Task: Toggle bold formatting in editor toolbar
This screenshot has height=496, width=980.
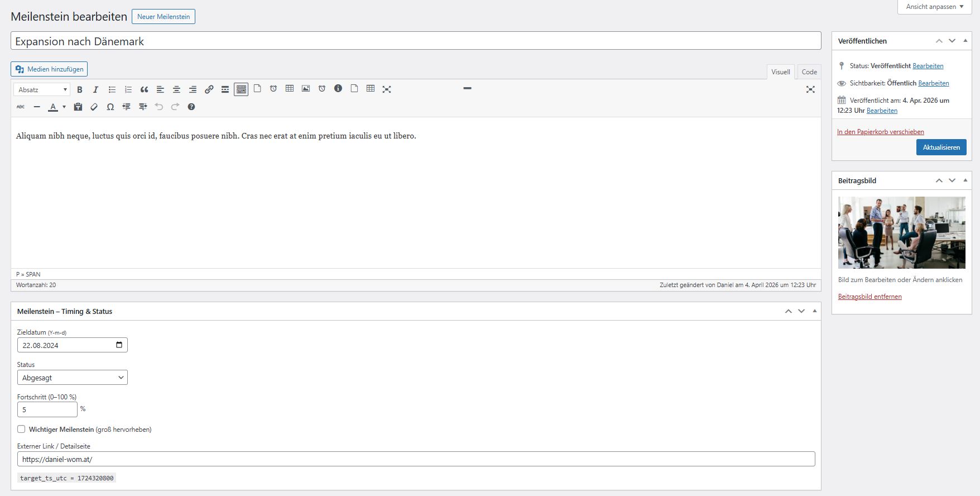Action: coord(79,89)
